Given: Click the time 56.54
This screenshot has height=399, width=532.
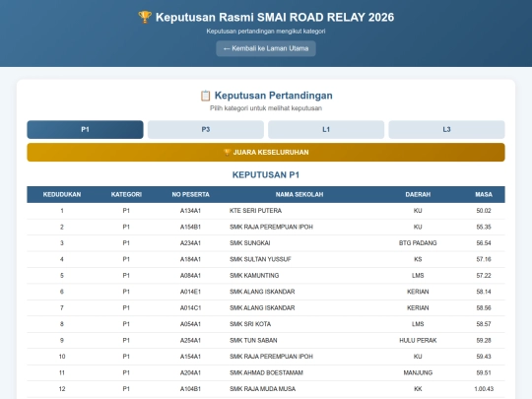Looking at the screenshot, I should tap(484, 243).
